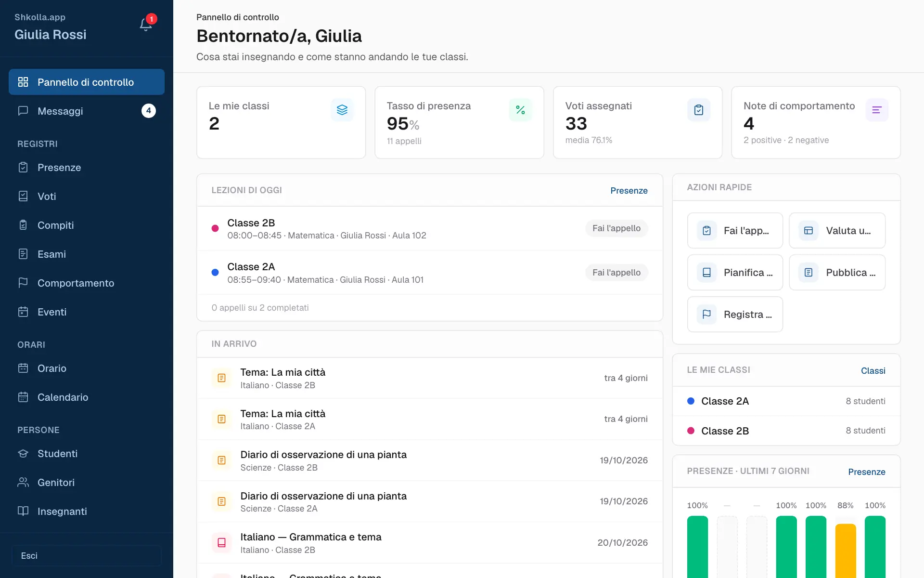Image resolution: width=924 pixels, height=578 pixels.
Task: Open the Messaggi menu item
Action: click(x=87, y=111)
